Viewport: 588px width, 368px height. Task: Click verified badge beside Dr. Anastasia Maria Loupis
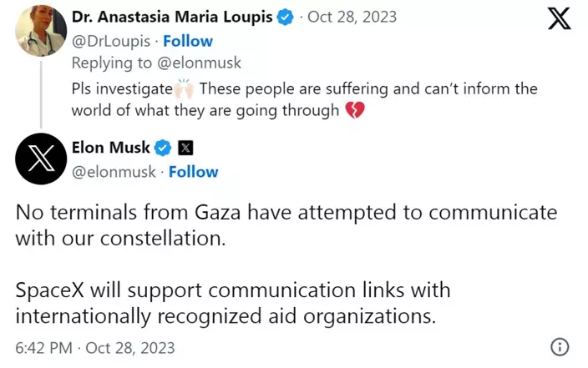pos(286,18)
